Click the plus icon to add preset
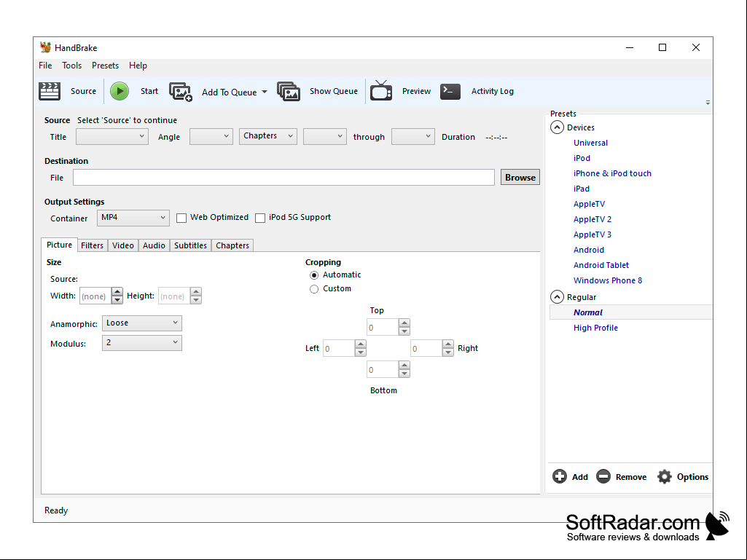 point(560,476)
